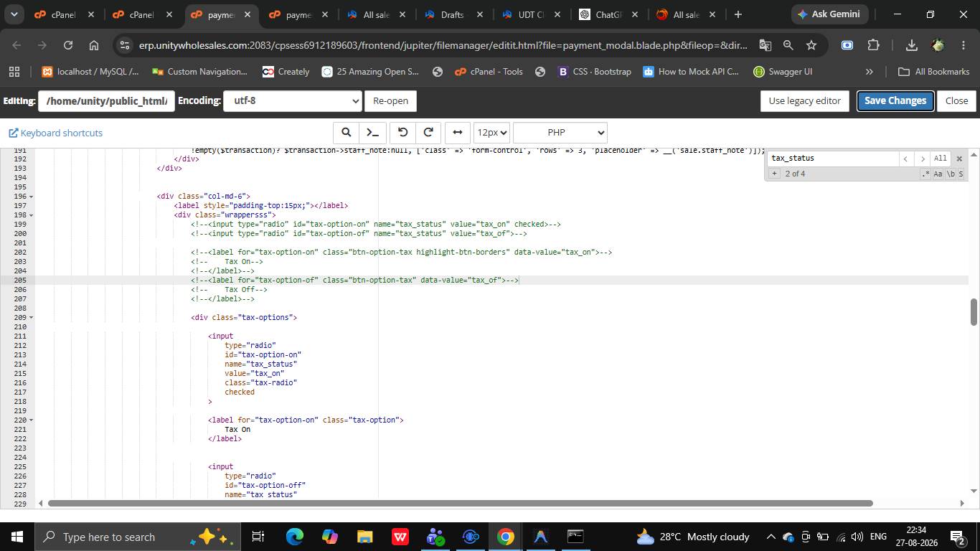Redo the last undone edit

[428, 133]
